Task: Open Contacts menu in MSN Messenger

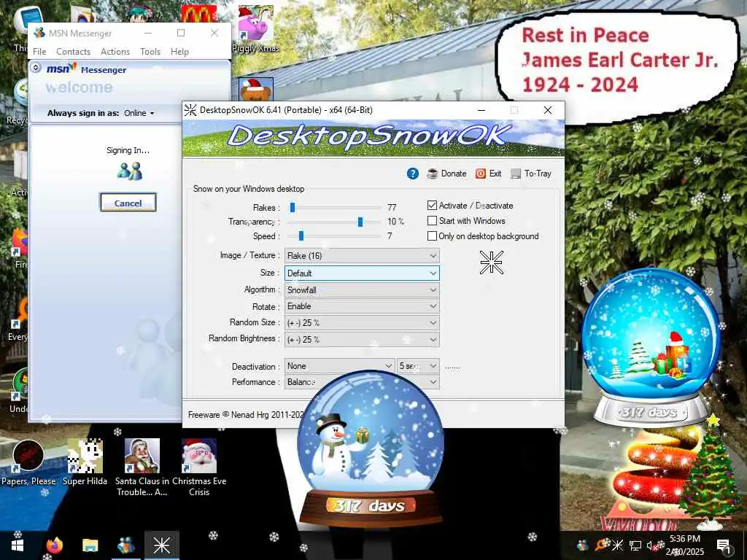Action: [73, 52]
